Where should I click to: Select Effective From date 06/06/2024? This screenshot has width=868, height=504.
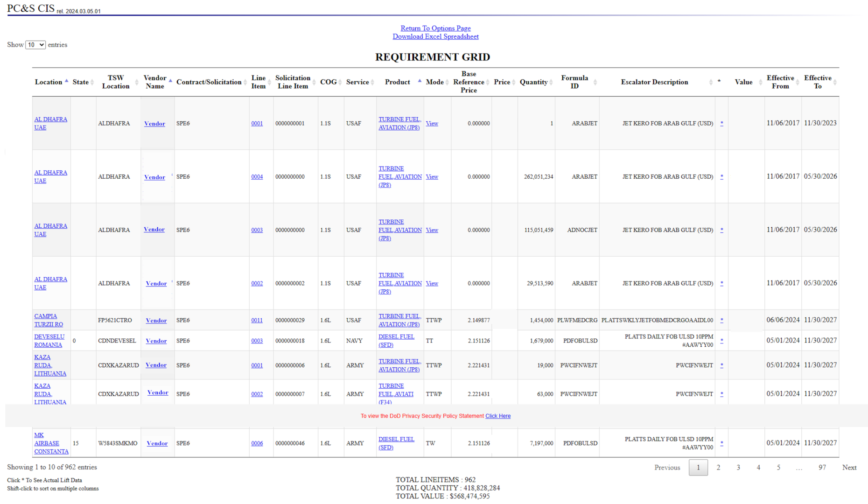click(783, 320)
